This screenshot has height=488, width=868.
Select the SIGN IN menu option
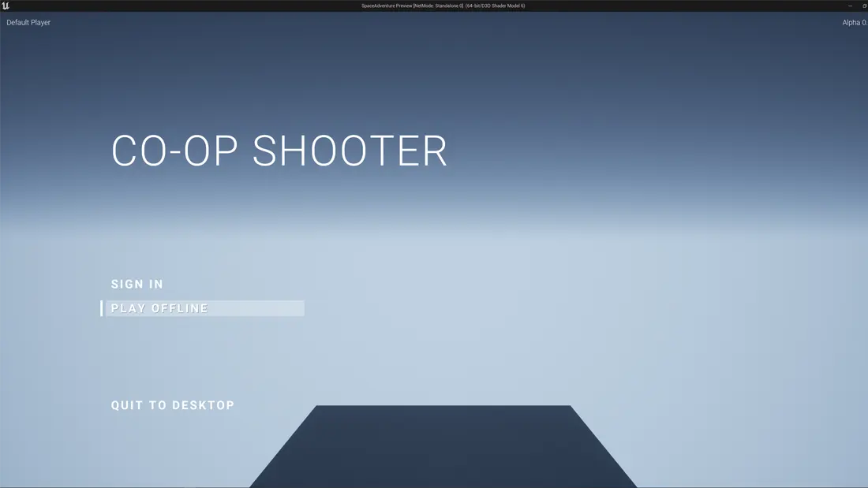[137, 285]
